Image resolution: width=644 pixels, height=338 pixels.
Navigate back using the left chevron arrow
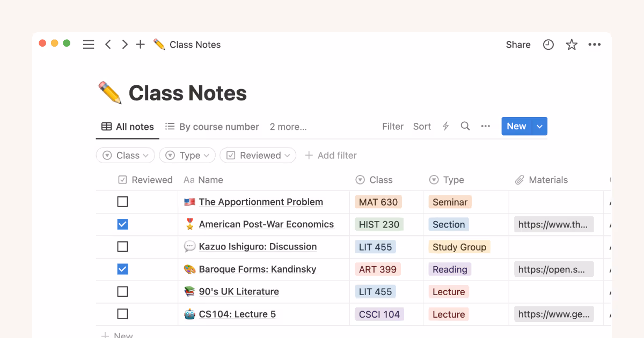tap(108, 45)
